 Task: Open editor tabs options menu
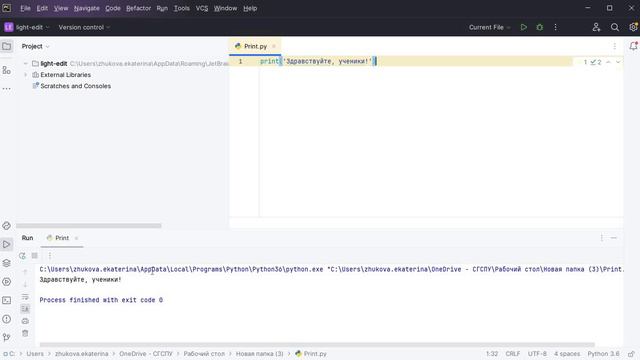(x=615, y=46)
